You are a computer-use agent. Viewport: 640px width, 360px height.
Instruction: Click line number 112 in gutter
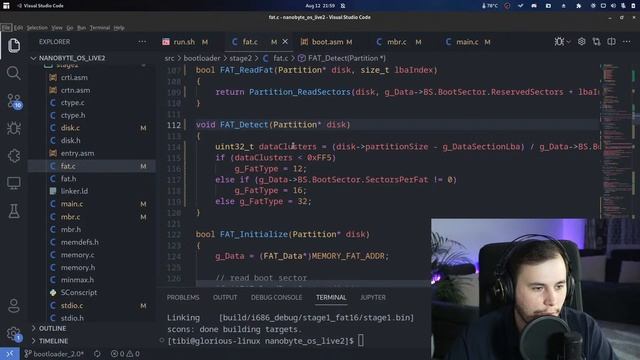pos(173,125)
